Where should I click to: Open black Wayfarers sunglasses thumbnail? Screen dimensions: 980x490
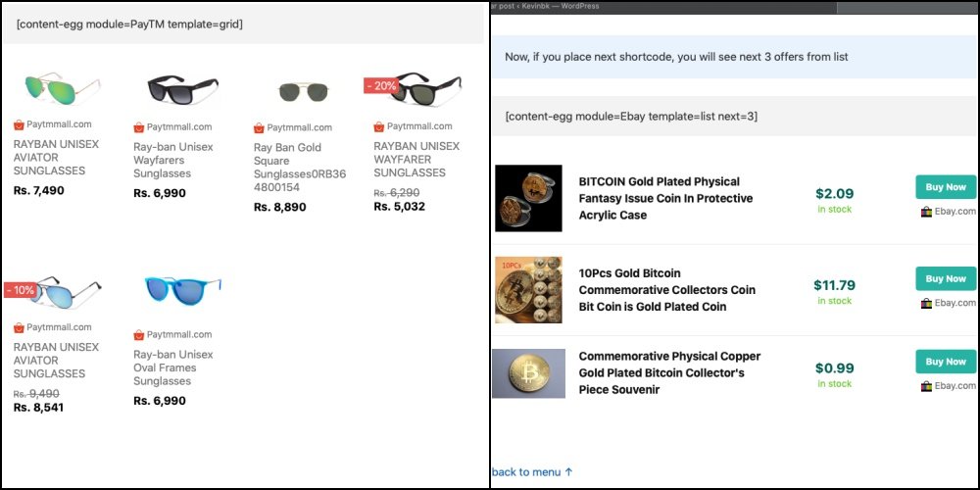(182, 90)
